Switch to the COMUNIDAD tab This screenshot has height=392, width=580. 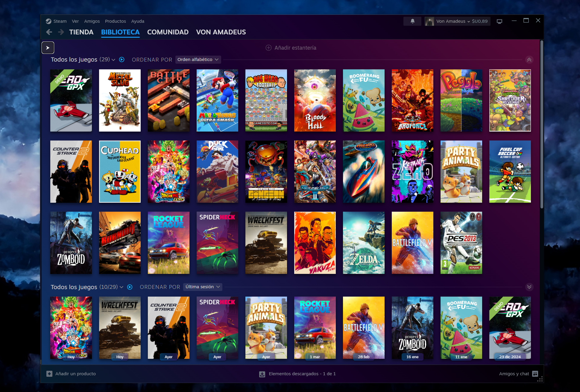[x=168, y=32]
